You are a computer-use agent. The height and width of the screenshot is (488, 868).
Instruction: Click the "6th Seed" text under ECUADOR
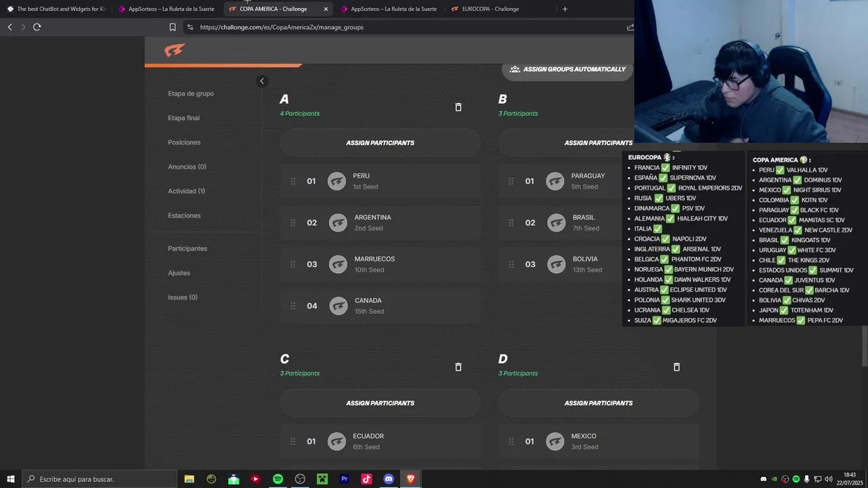point(366,447)
